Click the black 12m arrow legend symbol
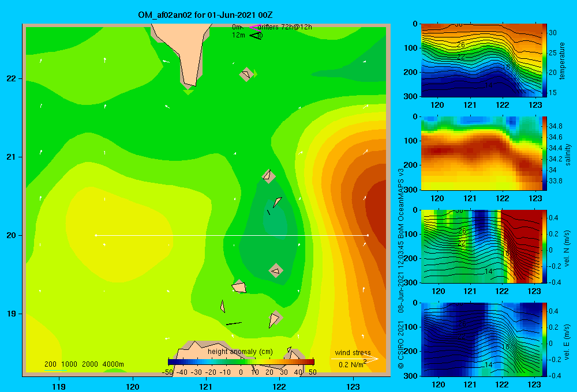The width and height of the screenshot is (577, 392). 256,35
